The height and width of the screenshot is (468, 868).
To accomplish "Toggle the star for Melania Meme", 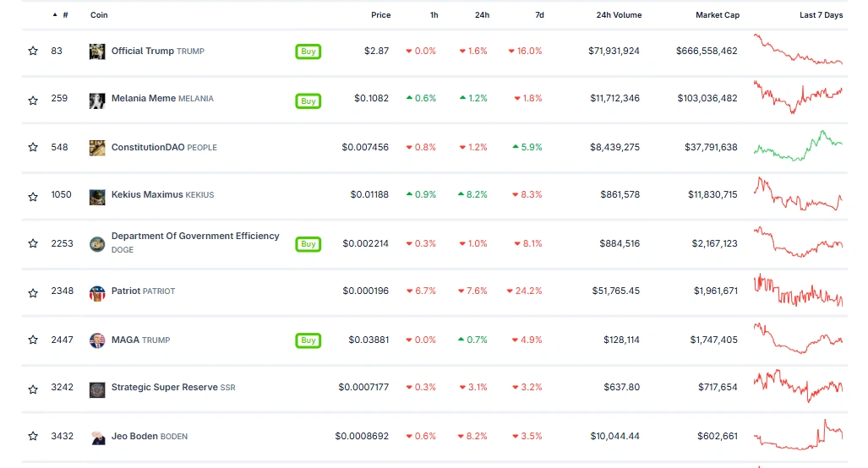I will tap(33, 101).
